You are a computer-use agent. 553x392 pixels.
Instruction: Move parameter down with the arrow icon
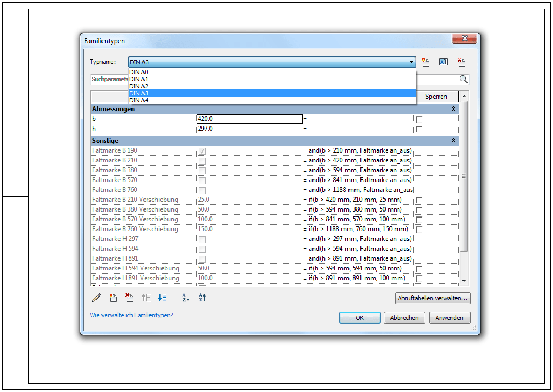(x=162, y=298)
